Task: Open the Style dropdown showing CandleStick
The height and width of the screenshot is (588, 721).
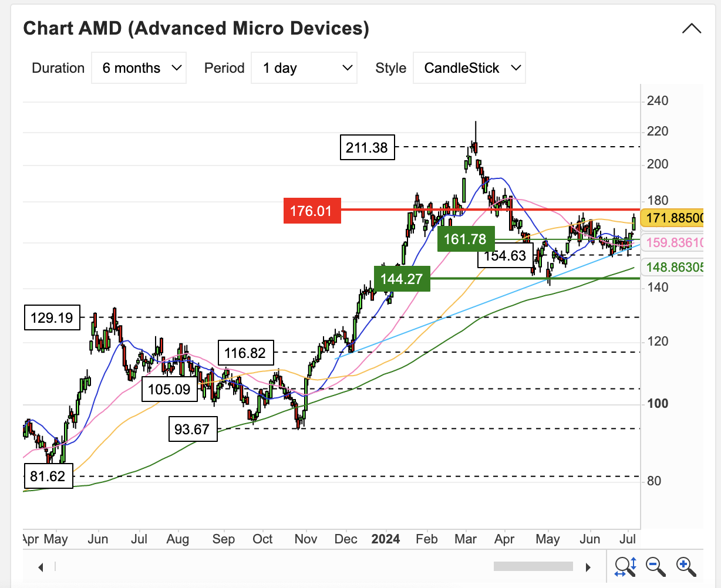Action: 469,68
